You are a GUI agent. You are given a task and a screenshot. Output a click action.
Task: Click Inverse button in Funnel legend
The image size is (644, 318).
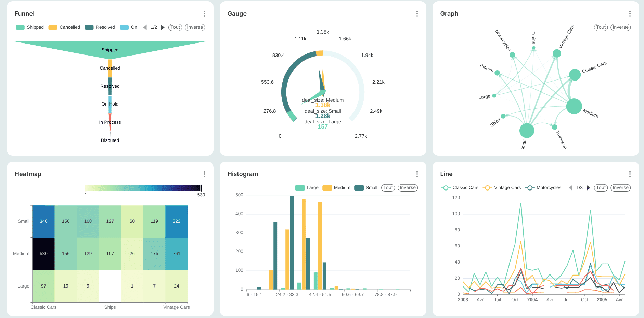click(195, 27)
